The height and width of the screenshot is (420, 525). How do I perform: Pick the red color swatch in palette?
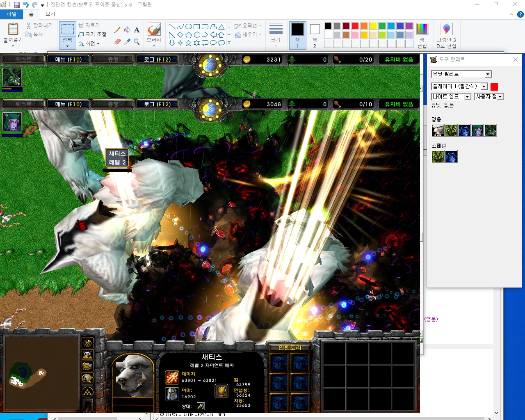355,26
